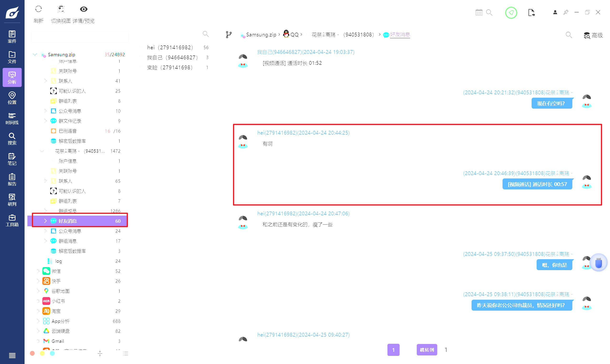This screenshot has width=610, height=364.
Task: Select the Notes (笔记) sidebar tab
Action: click(12, 159)
